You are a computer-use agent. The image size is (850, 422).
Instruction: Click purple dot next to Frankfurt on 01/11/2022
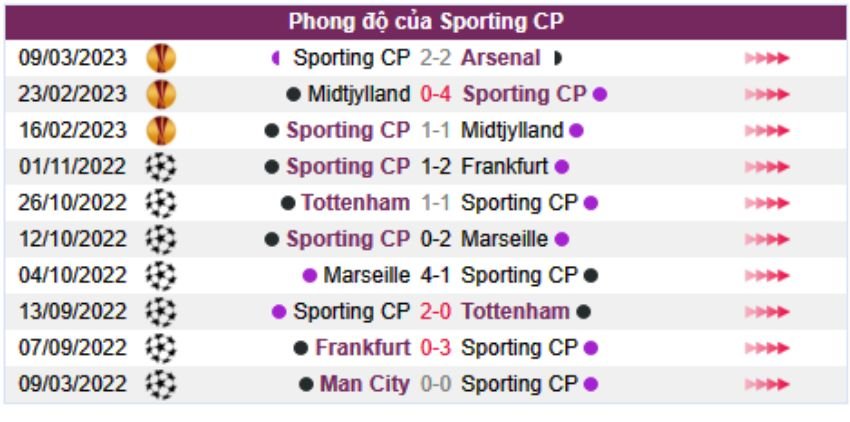point(562,166)
